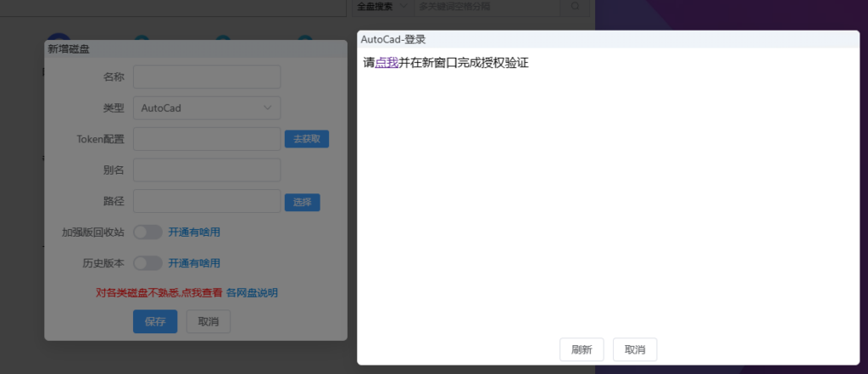Image resolution: width=868 pixels, height=374 pixels.
Task: Open 开通有啥用 link beside 加强版回收站
Action: (194, 232)
